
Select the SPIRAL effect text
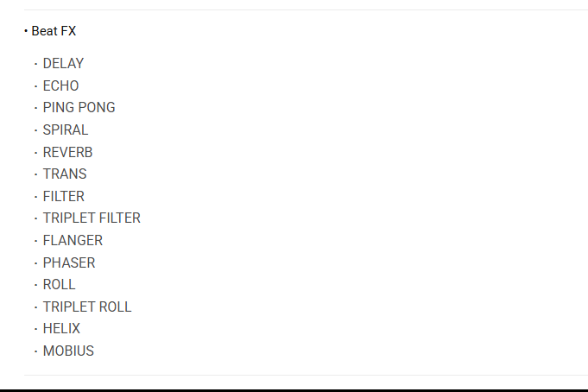click(x=66, y=130)
